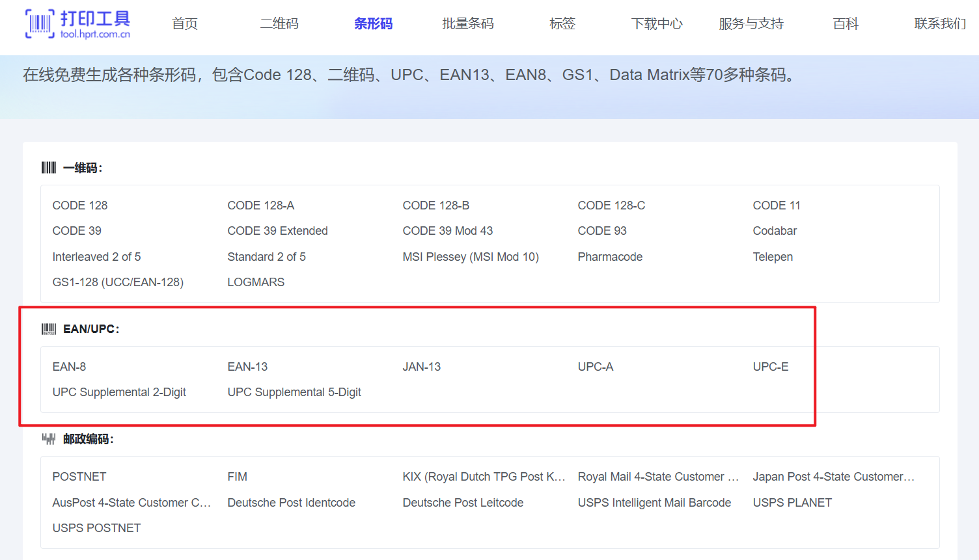Open the 标签 navigation item
This screenshot has width=979, height=560.
pos(562,23)
